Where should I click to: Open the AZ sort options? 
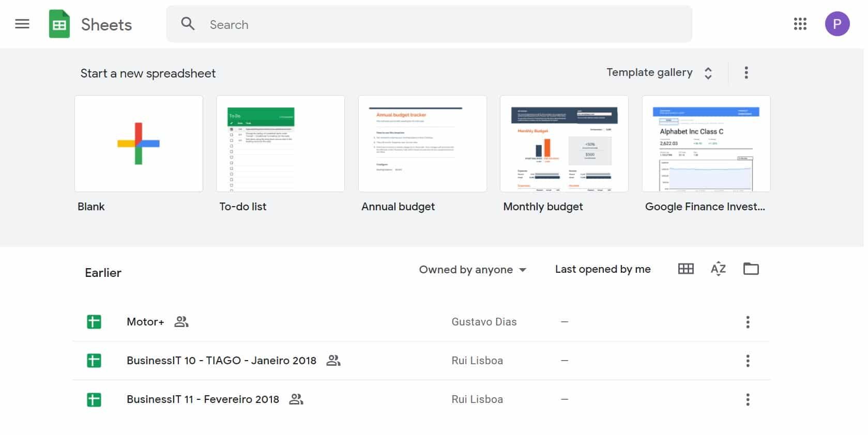[718, 269]
